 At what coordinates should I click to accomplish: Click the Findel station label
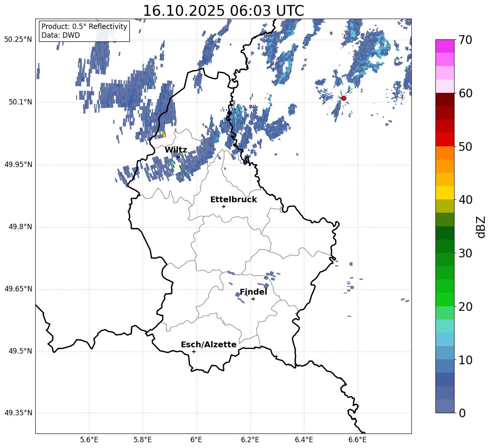pos(253,292)
